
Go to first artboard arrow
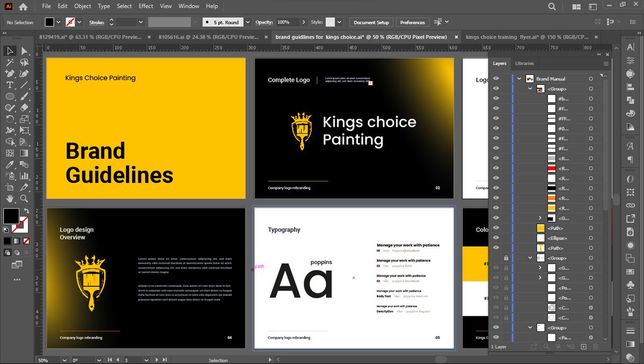109,360
